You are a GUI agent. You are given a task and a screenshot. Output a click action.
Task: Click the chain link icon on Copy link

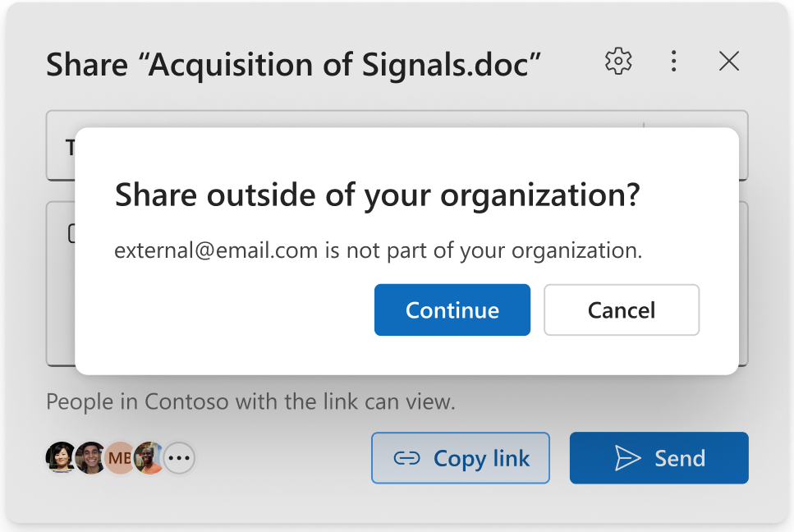(x=407, y=458)
